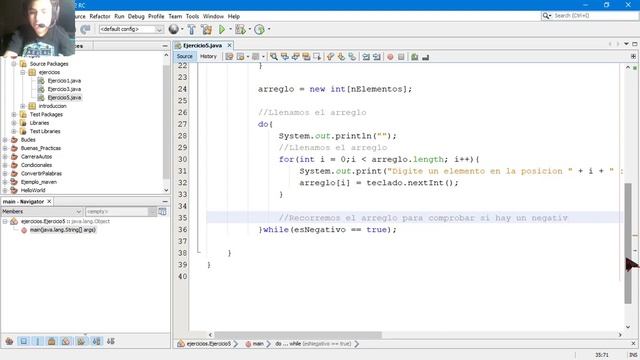Click Previous Bookmark icon
640x360 pixels.
point(330,57)
